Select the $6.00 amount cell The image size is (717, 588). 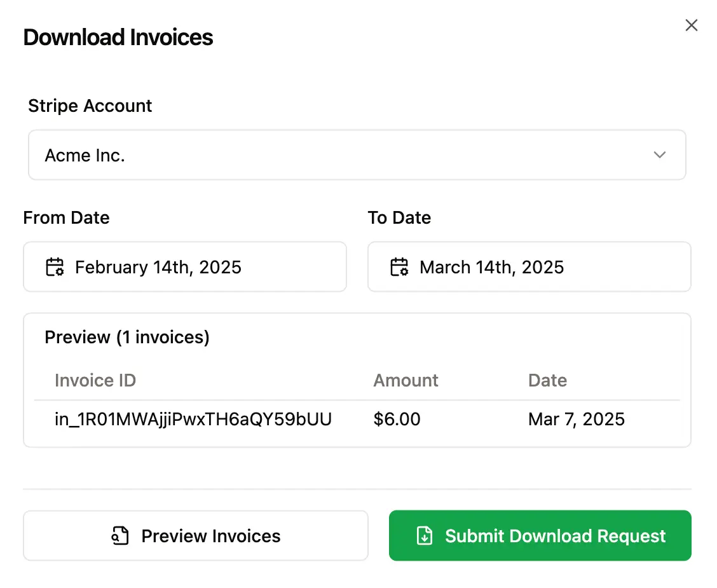coord(397,419)
